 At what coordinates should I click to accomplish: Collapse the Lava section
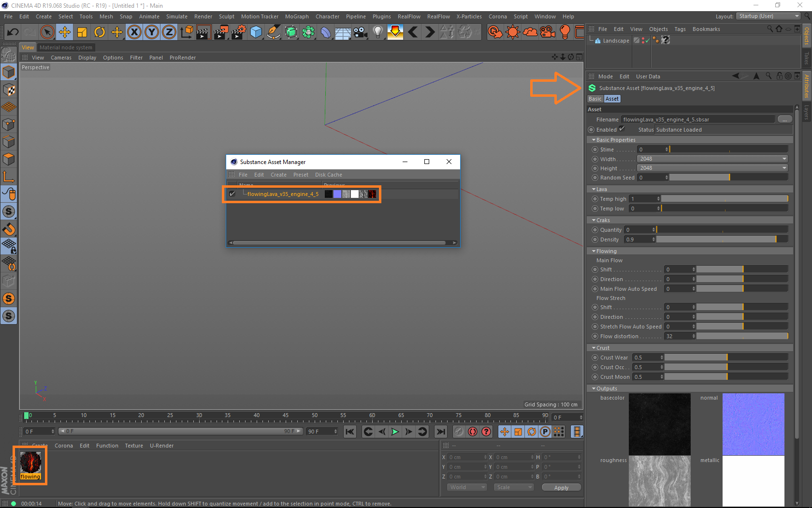[x=594, y=189]
